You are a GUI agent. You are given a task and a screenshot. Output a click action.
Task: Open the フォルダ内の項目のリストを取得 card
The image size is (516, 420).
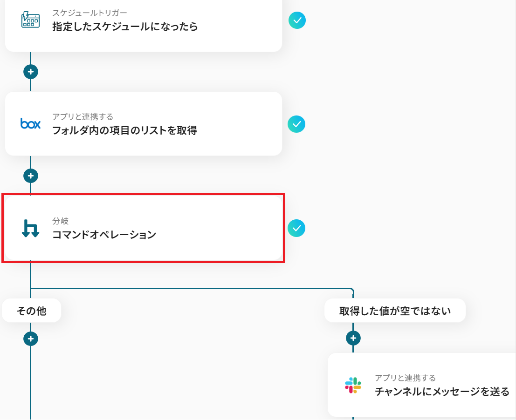[x=144, y=123]
